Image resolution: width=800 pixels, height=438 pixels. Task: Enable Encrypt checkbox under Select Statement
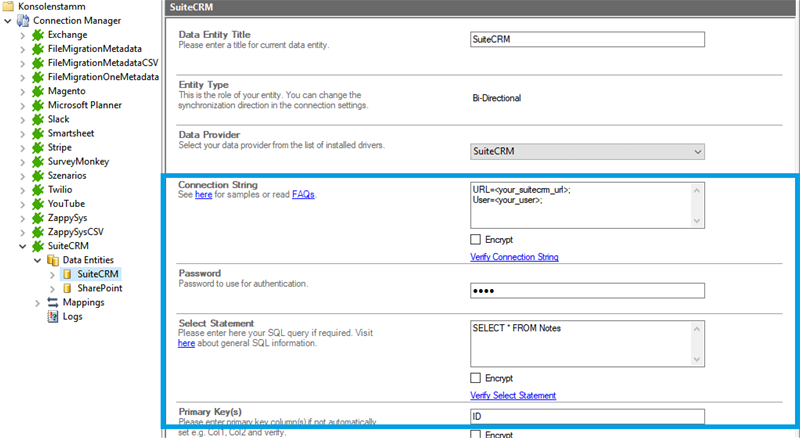pyautogui.click(x=475, y=378)
